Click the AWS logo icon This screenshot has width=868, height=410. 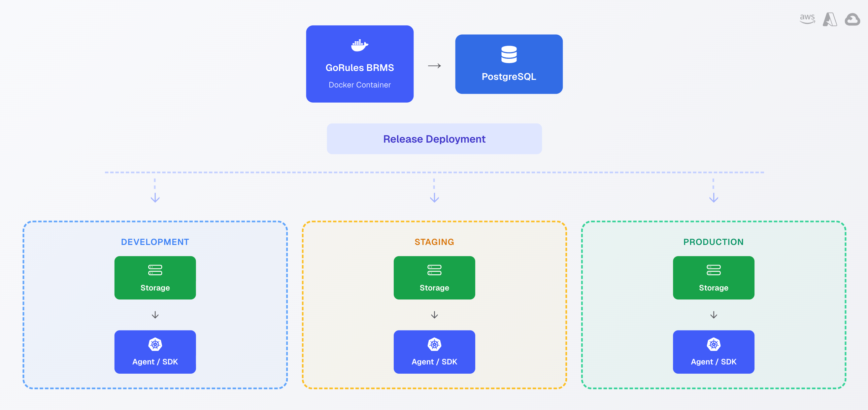click(807, 19)
